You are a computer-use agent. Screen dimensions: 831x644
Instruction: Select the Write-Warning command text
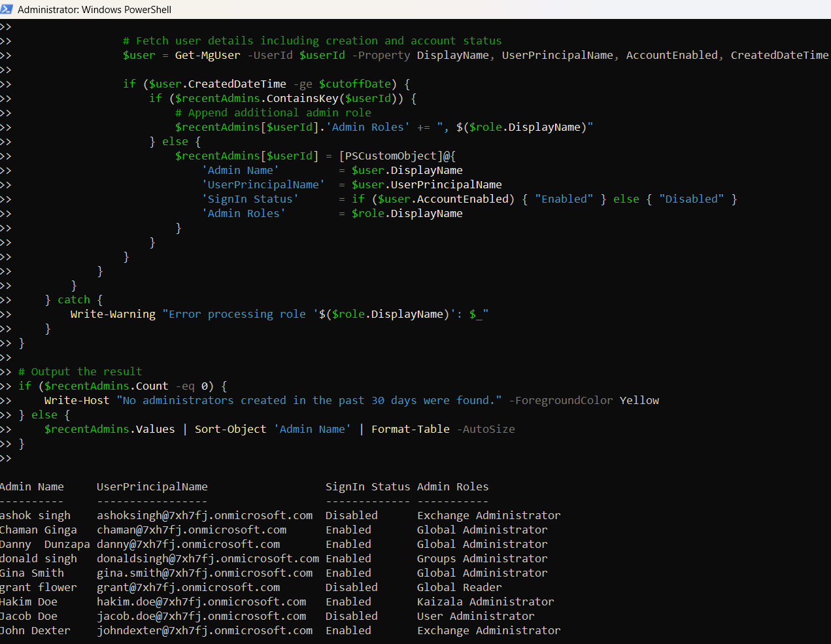coord(112,314)
